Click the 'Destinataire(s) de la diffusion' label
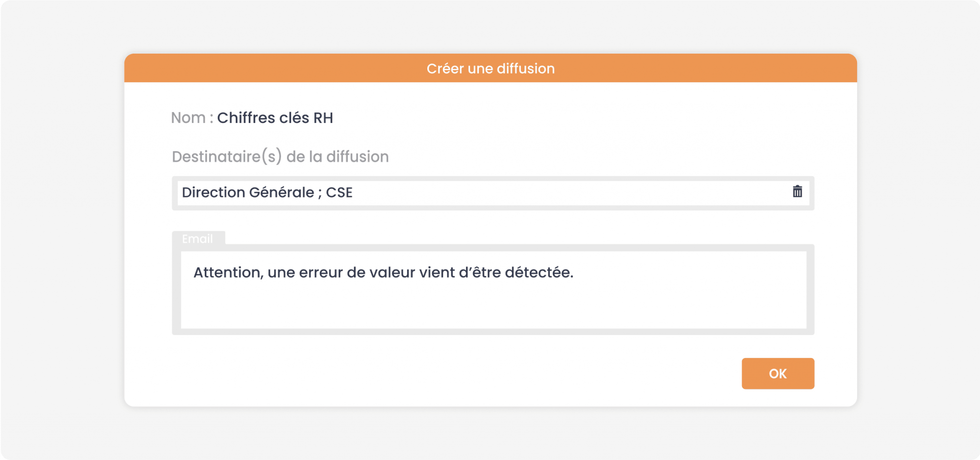This screenshot has width=980, height=460. [x=280, y=157]
